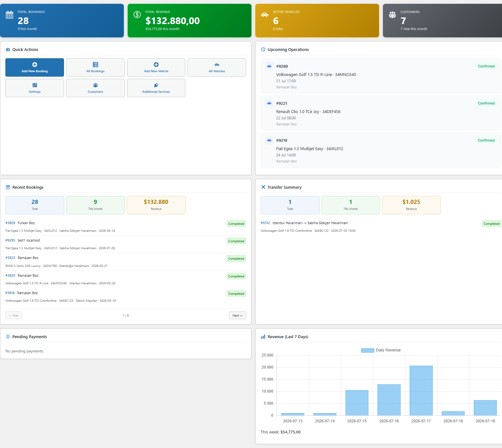Click 'Renault Clio 1.0 TCe Joy · 34DEF456' text
The height and width of the screenshot is (448, 502).
(x=308, y=112)
